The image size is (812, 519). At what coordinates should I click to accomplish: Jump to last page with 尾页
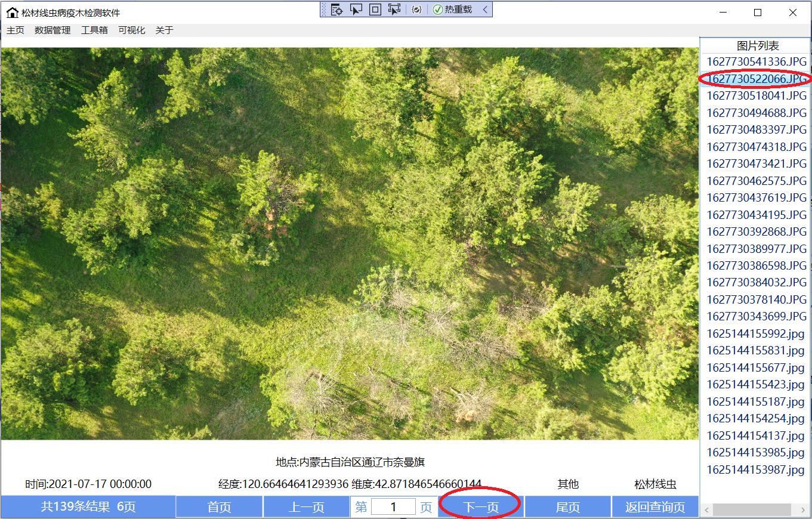click(568, 507)
